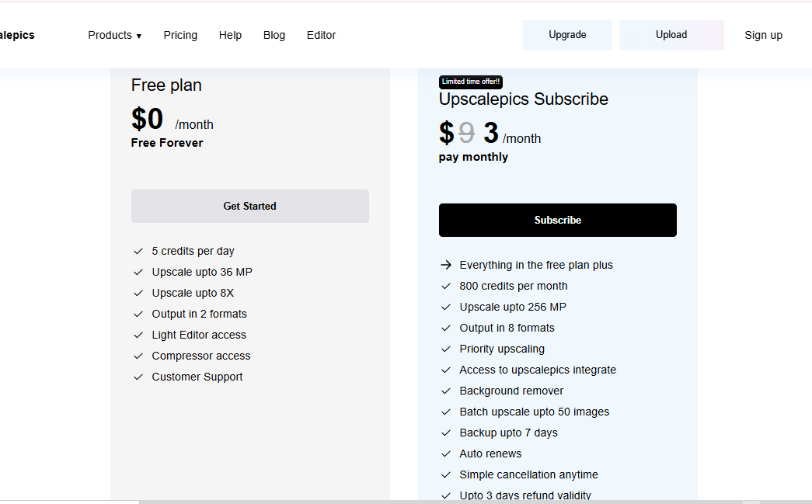Click checkmark beside Customer Support
Image resolution: width=812 pixels, height=504 pixels.
click(138, 377)
